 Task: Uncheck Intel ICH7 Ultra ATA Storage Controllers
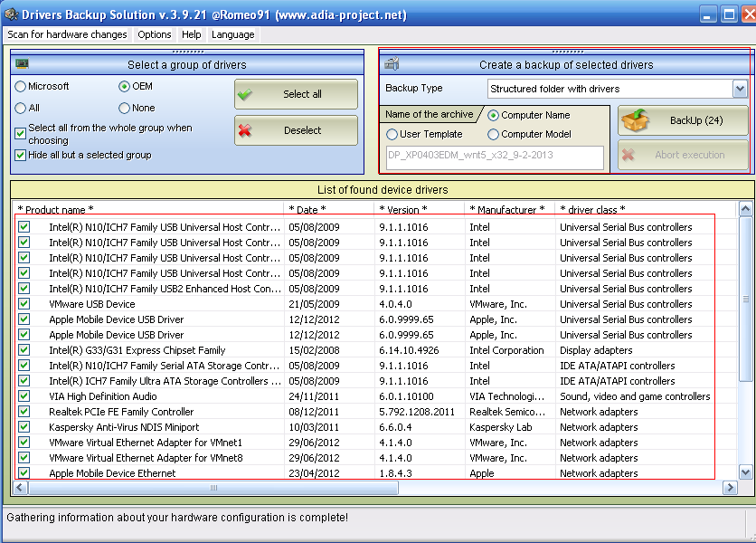pyautogui.click(x=24, y=381)
